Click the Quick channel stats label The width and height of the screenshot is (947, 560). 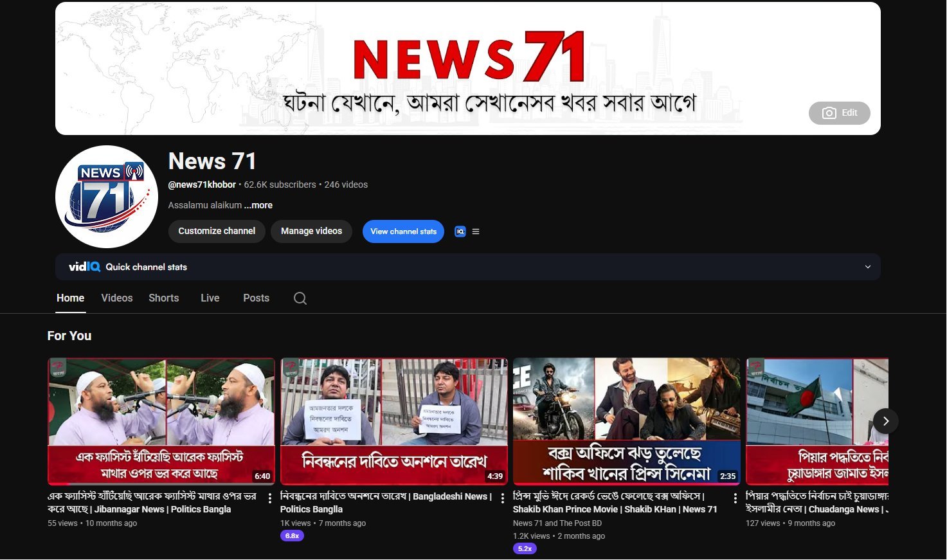click(x=147, y=267)
